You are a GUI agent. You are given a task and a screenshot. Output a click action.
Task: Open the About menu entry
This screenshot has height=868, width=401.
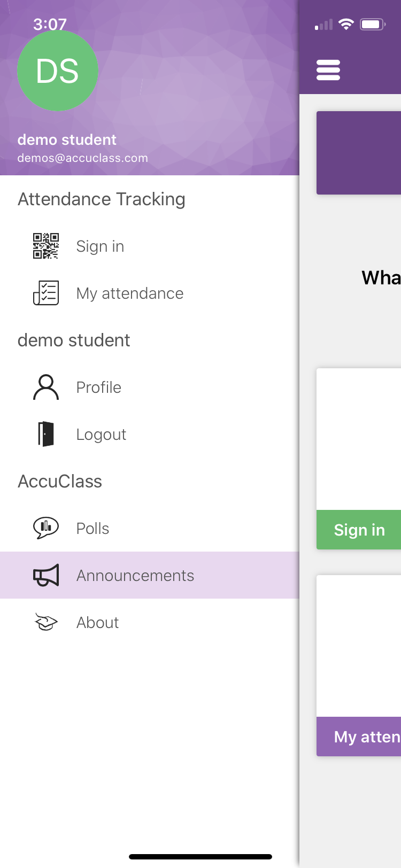point(98,623)
